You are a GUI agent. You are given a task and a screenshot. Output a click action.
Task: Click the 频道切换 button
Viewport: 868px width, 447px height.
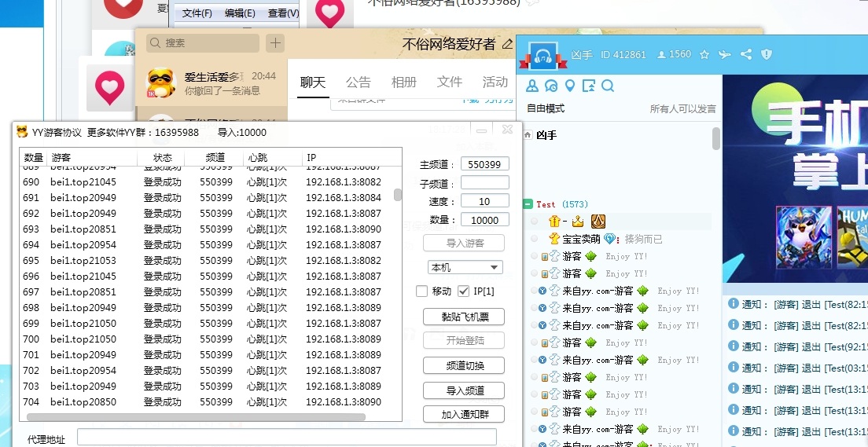pyautogui.click(x=464, y=365)
